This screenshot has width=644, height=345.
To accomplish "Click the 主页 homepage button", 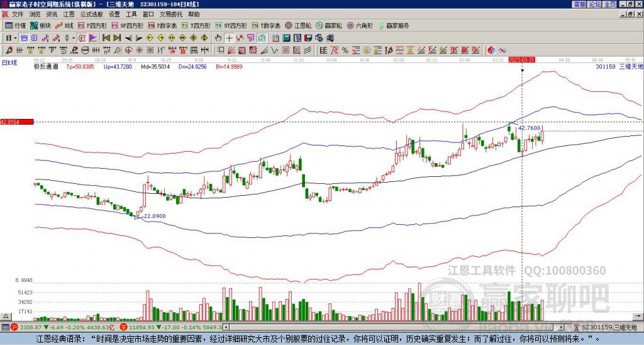I will click(610, 4).
